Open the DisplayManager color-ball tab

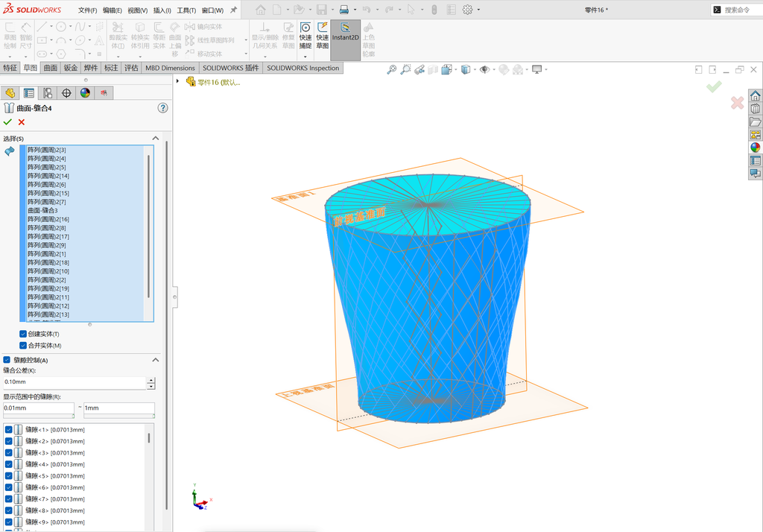pyautogui.click(x=85, y=93)
